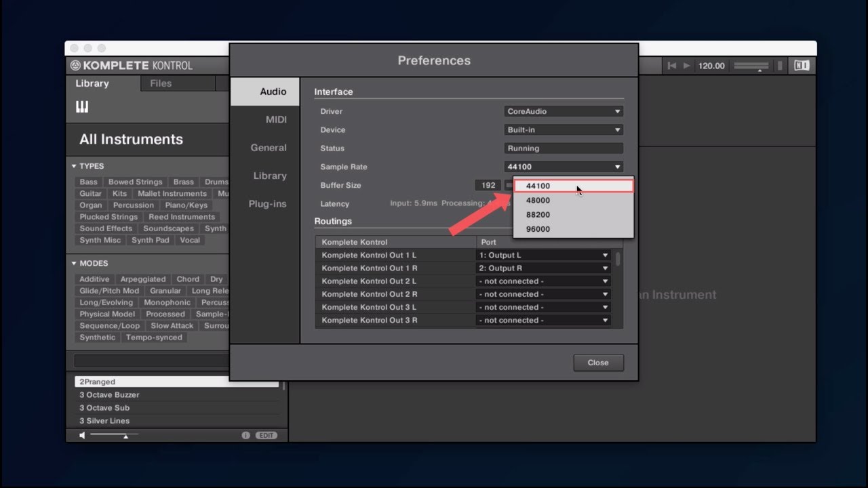The height and width of the screenshot is (488, 868).
Task: Start playback with the play icon
Action: click(x=687, y=66)
